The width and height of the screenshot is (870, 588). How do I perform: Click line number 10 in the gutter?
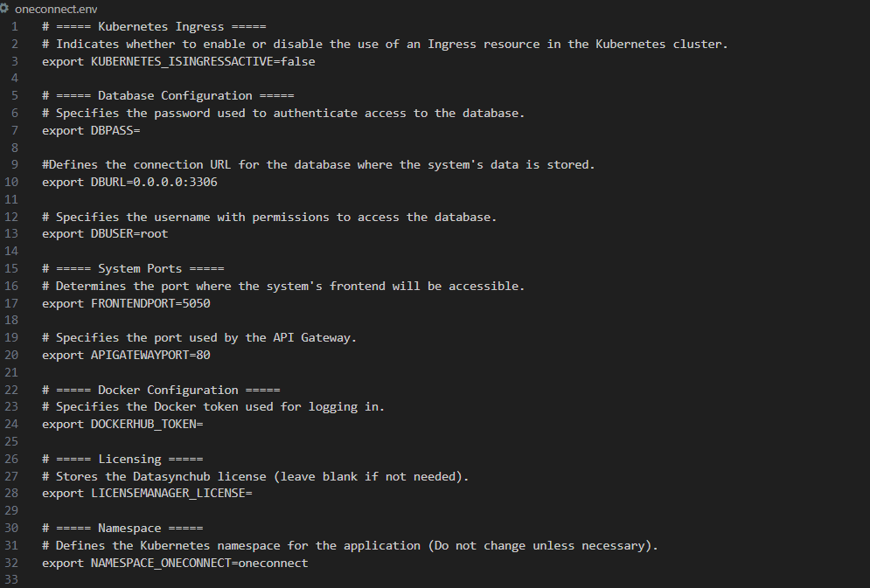[x=11, y=183]
